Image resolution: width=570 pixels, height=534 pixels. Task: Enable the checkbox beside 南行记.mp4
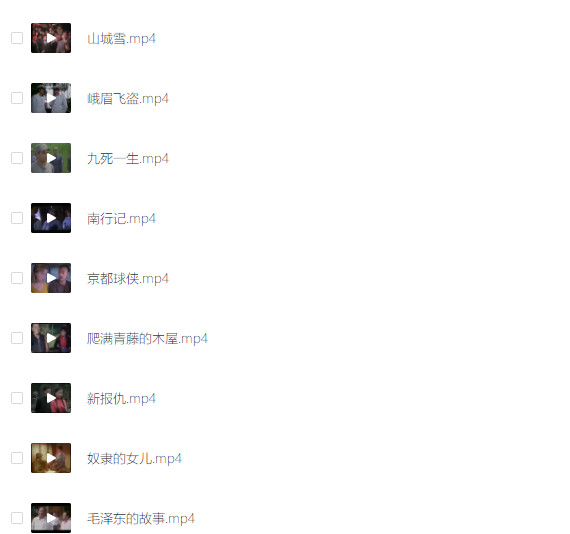17,218
